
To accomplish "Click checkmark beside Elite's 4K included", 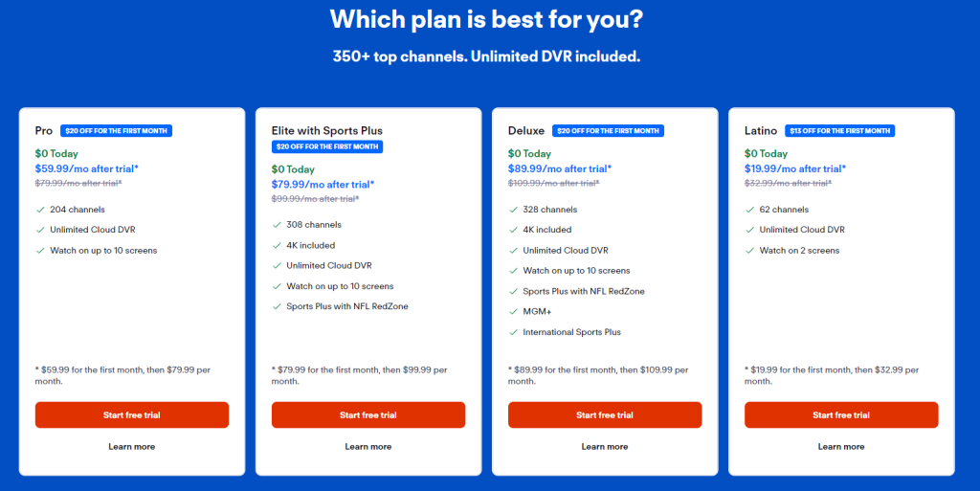I will [277, 245].
